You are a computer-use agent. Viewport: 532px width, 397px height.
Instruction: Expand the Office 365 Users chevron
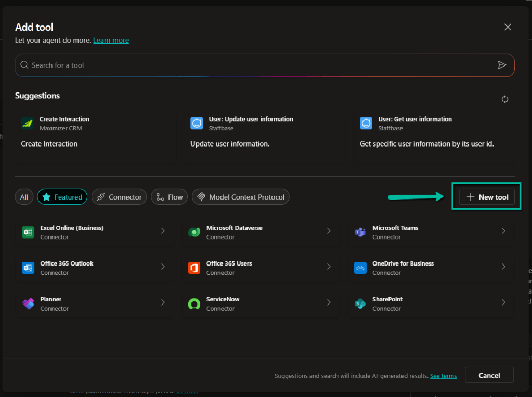pyautogui.click(x=329, y=267)
